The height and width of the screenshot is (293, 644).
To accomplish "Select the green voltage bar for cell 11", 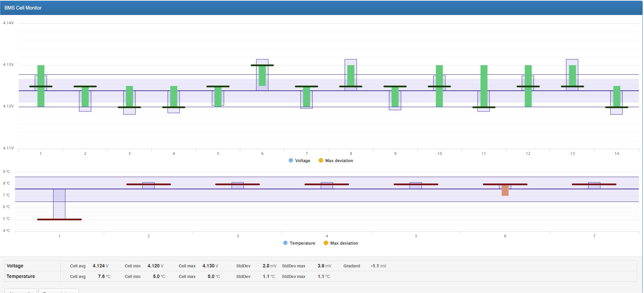I will click(x=484, y=85).
